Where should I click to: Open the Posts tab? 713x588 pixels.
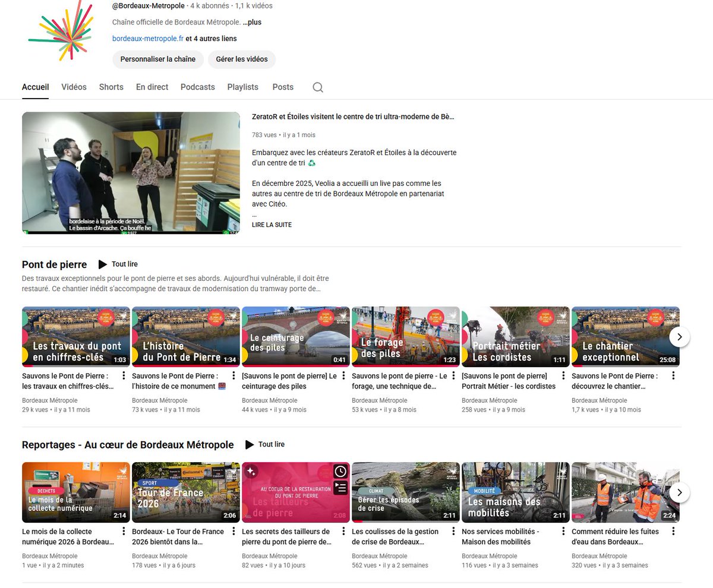tap(283, 87)
